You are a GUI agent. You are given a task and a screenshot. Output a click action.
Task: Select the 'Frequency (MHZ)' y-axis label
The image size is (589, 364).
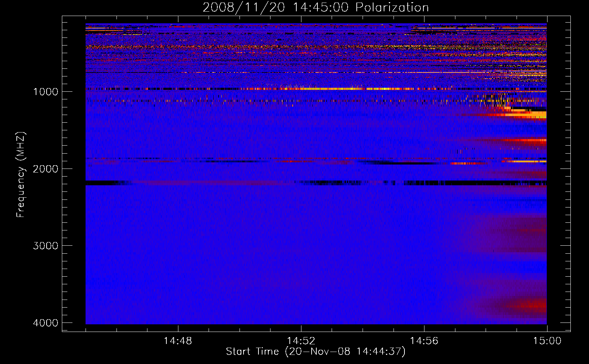coord(21,175)
